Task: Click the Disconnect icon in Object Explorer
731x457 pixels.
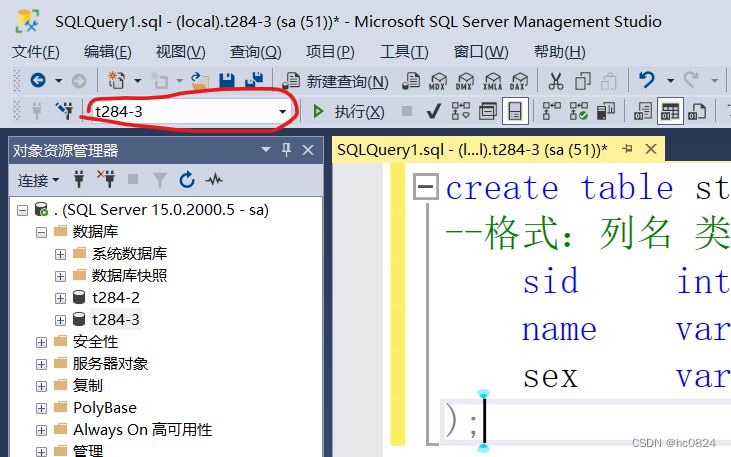Action: click(106, 179)
